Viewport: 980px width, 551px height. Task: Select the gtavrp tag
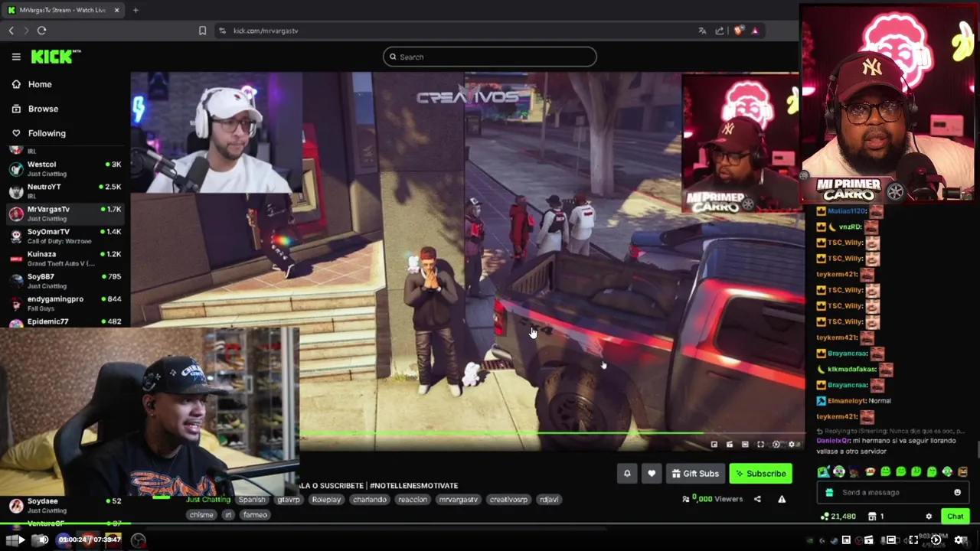tap(289, 500)
